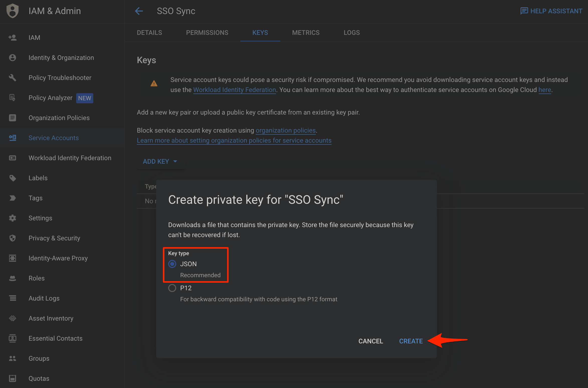Open Identity & Organization sidebar item
The image size is (588, 388).
click(x=62, y=58)
